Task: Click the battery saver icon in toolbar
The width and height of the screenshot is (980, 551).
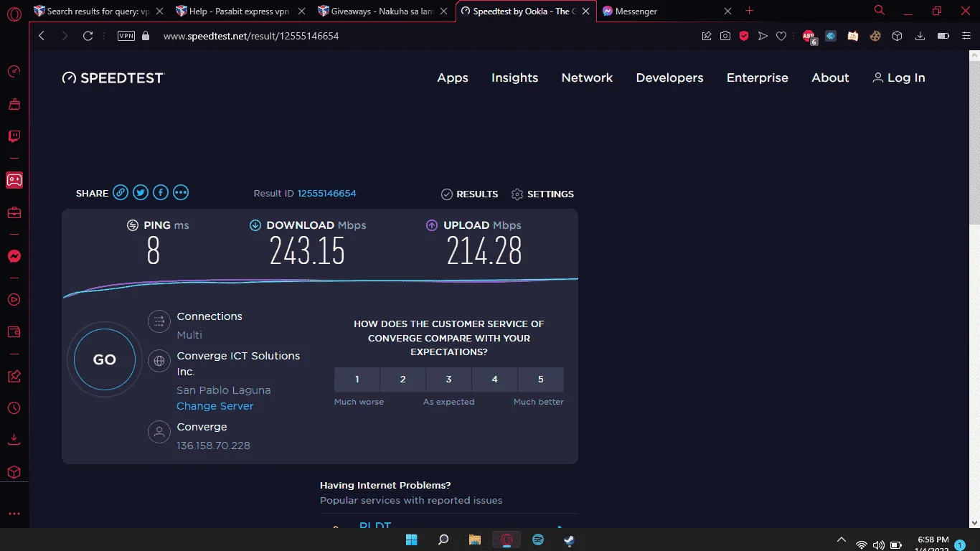Action: [x=943, y=36]
